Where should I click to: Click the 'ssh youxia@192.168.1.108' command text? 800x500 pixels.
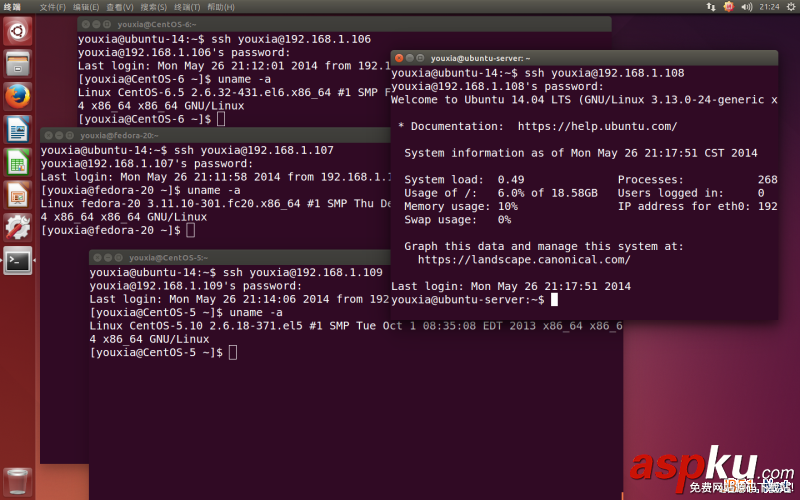pyautogui.click(x=605, y=73)
